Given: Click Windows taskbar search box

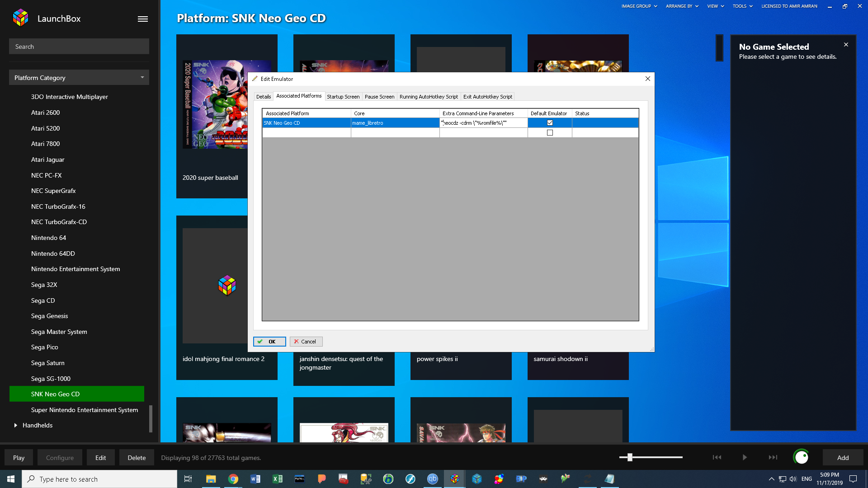Looking at the screenshot, I should click(99, 479).
